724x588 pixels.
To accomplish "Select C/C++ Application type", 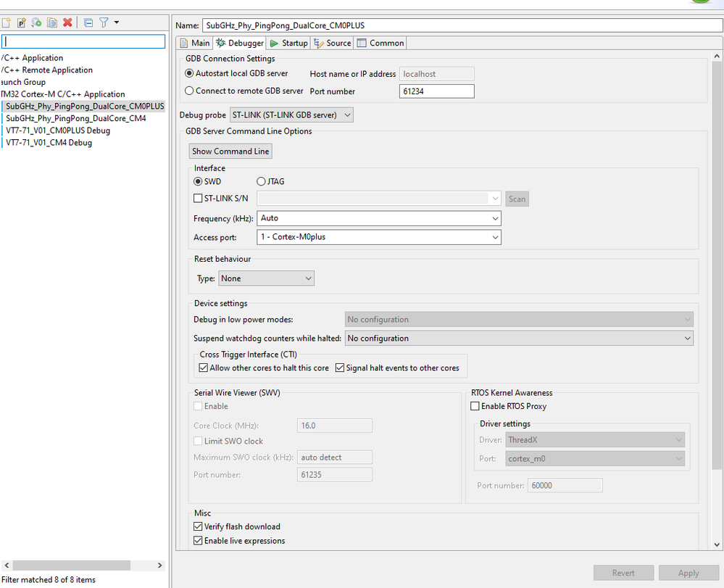I will [32, 58].
